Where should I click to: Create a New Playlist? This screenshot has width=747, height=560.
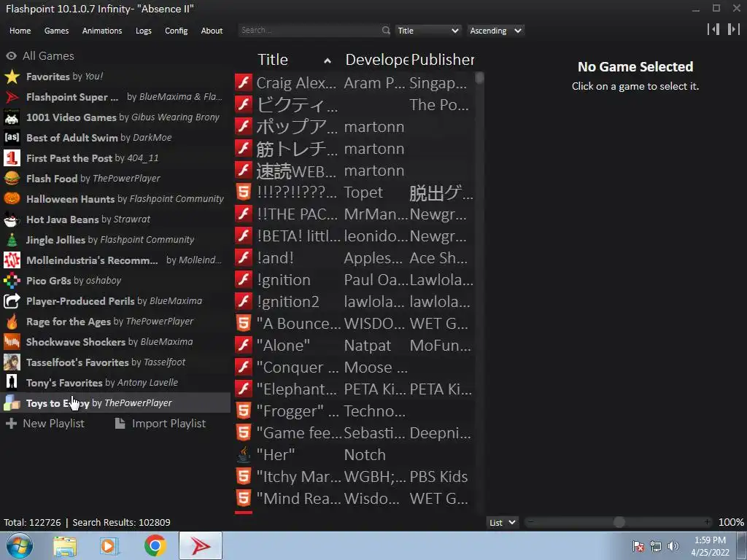click(x=45, y=424)
